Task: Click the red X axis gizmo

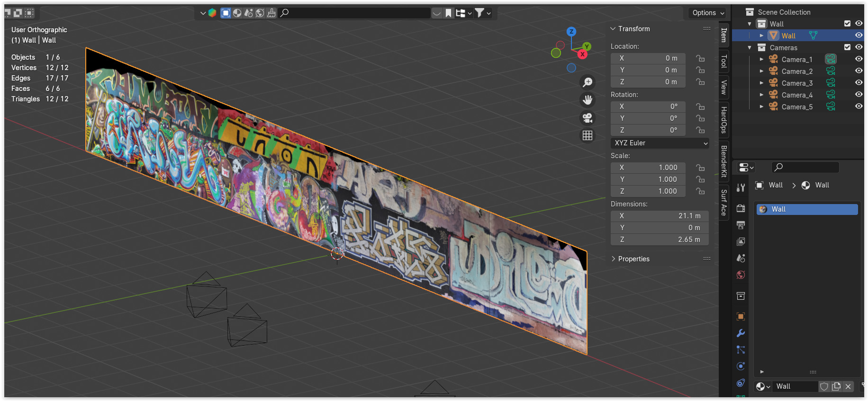Action: [582, 54]
